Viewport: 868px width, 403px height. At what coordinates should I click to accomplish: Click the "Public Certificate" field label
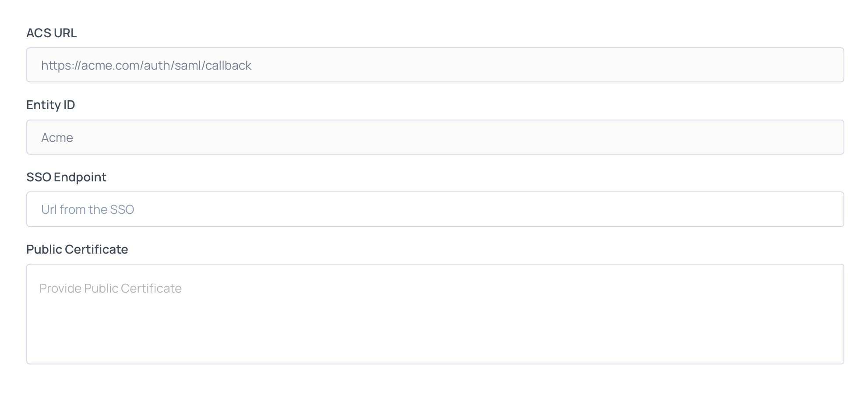coord(77,249)
